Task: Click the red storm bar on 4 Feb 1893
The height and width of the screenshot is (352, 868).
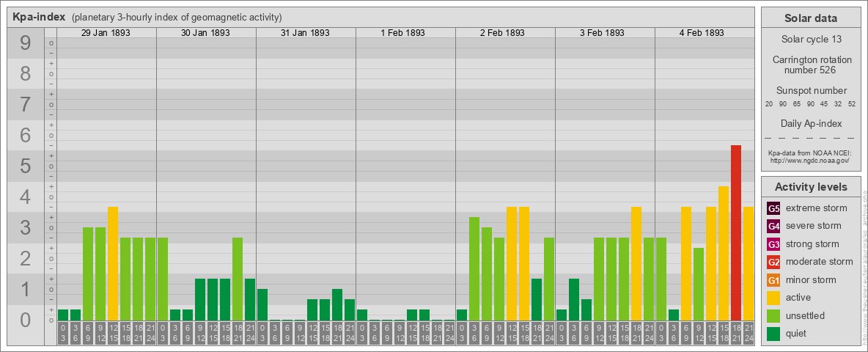Action: [736, 232]
